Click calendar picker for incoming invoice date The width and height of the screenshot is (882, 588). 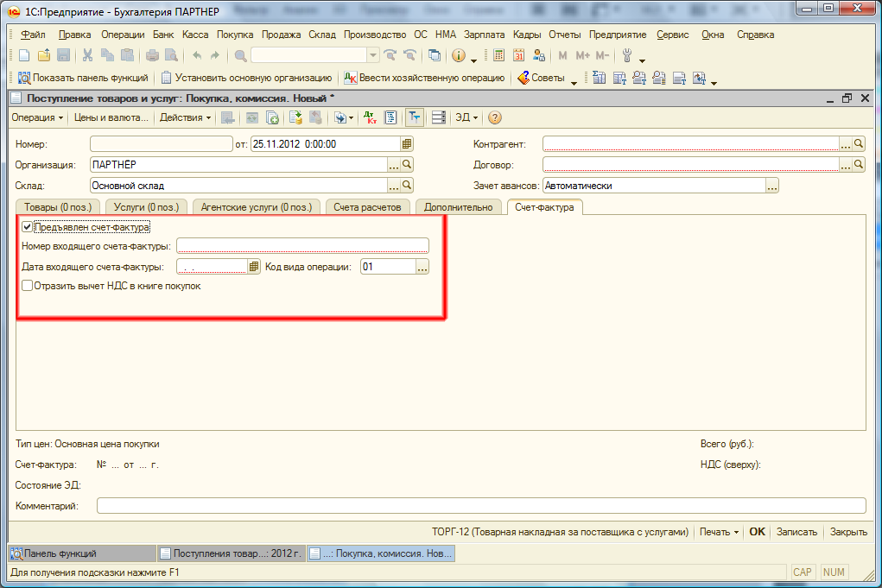[x=254, y=268]
